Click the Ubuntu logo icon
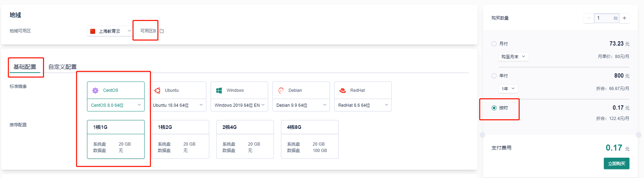 (x=157, y=90)
